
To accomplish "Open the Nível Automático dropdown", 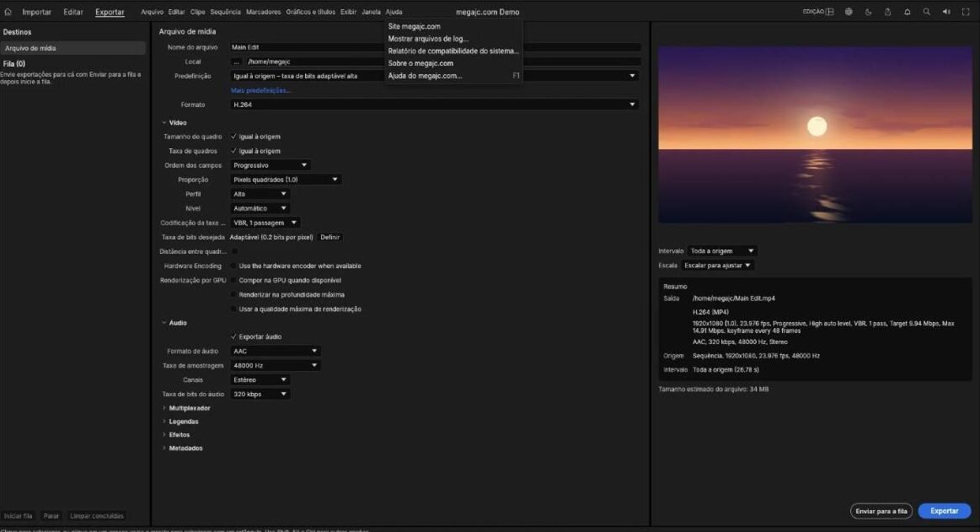I will click(260, 208).
